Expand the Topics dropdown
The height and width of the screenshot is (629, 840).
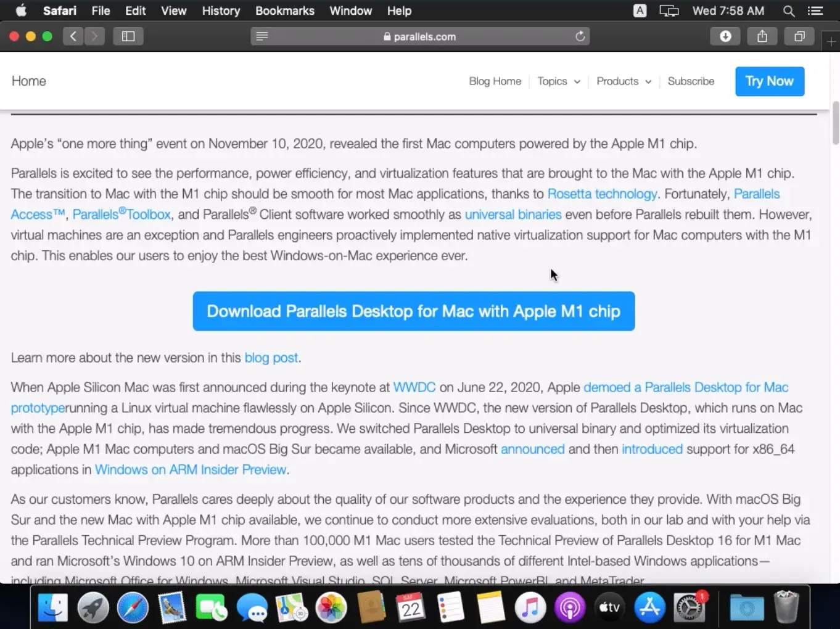pos(559,81)
